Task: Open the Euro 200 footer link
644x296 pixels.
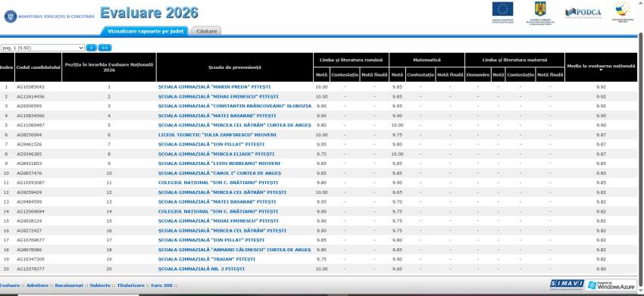Action: pyautogui.click(x=162, y=285)
